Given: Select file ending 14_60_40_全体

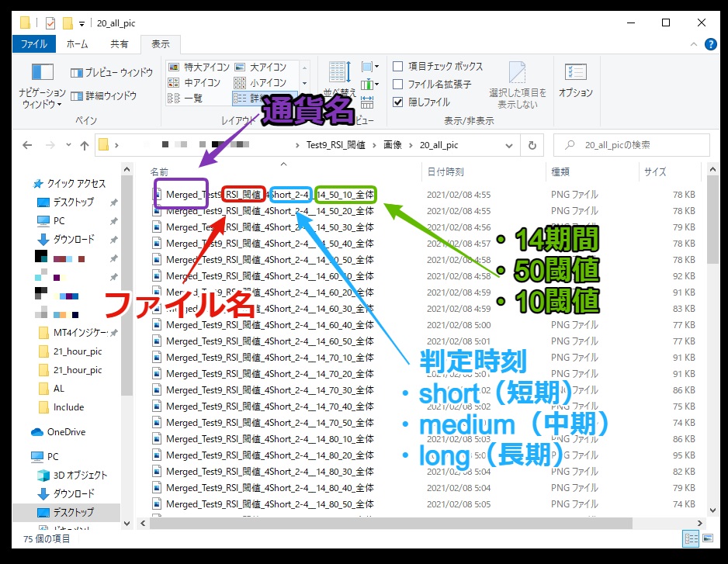Looking at the screenshot, I should tap(270, 325).
